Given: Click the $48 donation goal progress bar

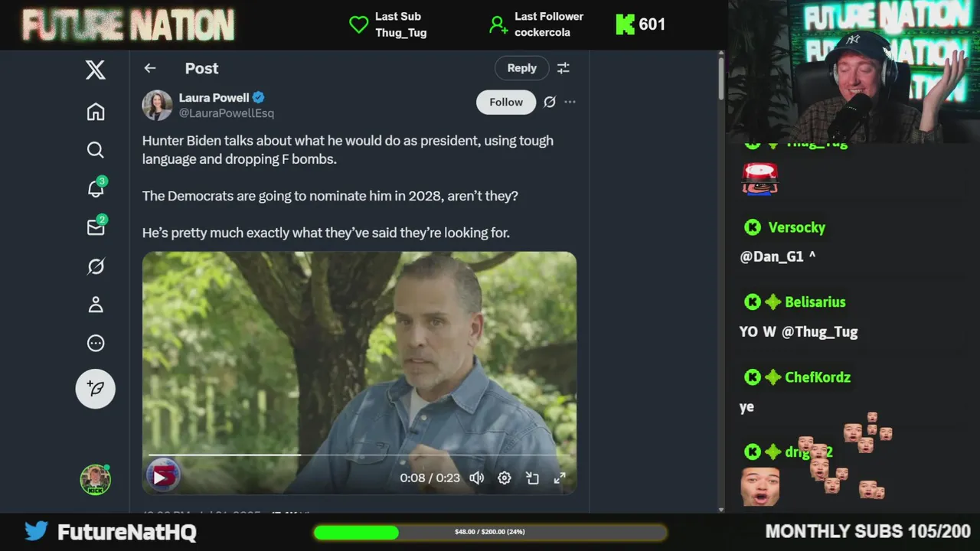Looking at the screenshot, I should coord(490,532).
